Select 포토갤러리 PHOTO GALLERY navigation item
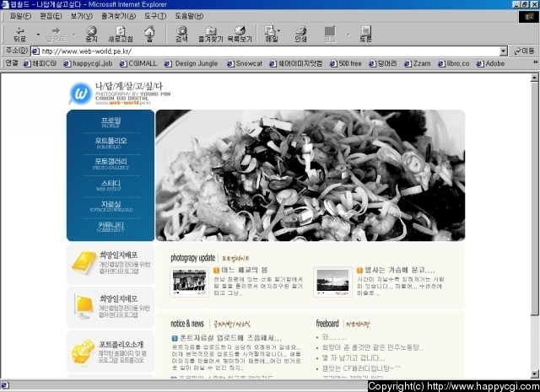540x392 pixels. tap(111, 164)
